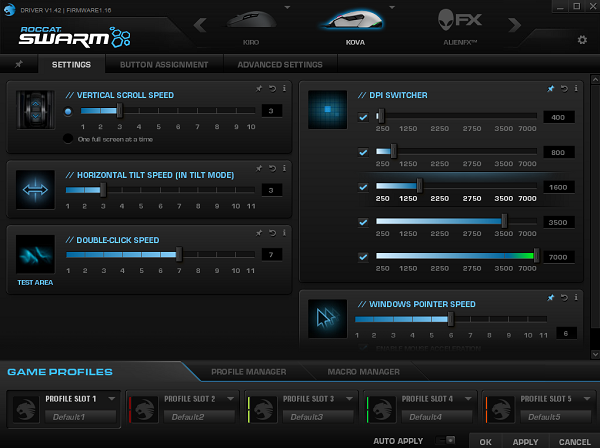Open dropdown arrow above Kiro device

pyautogui.click(x=287, y=7)
